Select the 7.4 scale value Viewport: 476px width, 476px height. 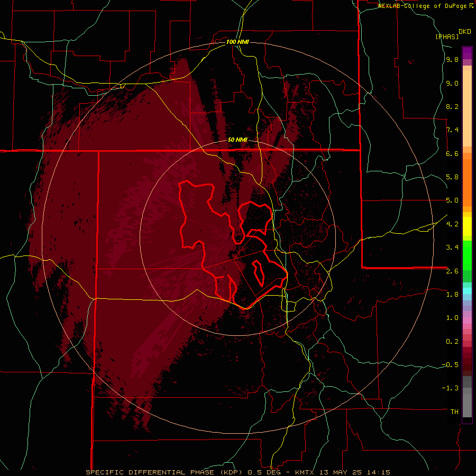tap(452, 130)
